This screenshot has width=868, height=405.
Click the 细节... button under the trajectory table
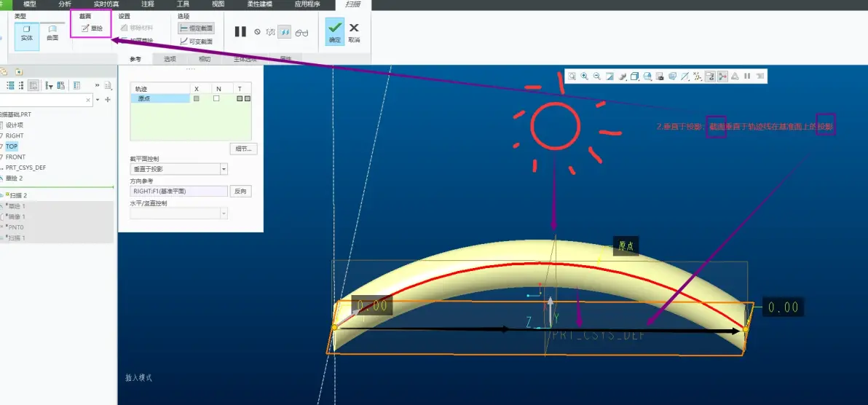pos(243,149)
